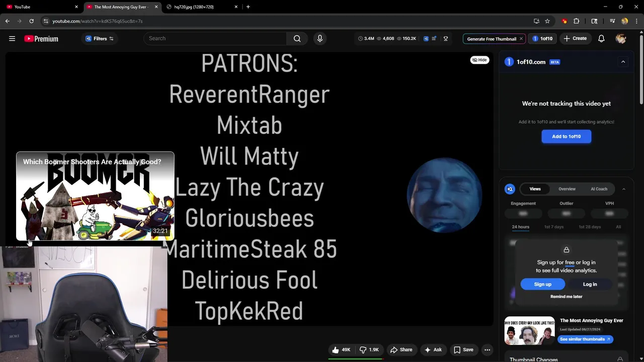The image size is (644, 362).
Task: Open the media controls icon in the Chrome toolbar
Action: pyautogui.click(x=612, y=21)
